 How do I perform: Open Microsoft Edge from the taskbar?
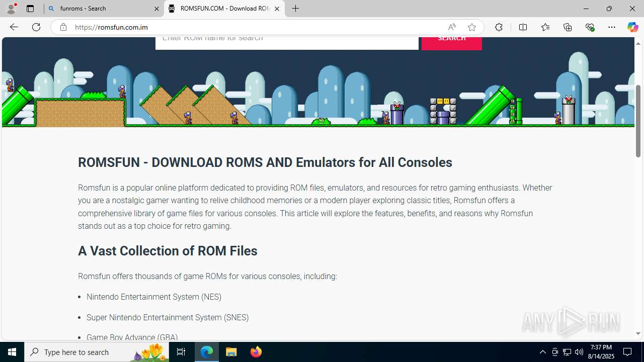[207, 352]
